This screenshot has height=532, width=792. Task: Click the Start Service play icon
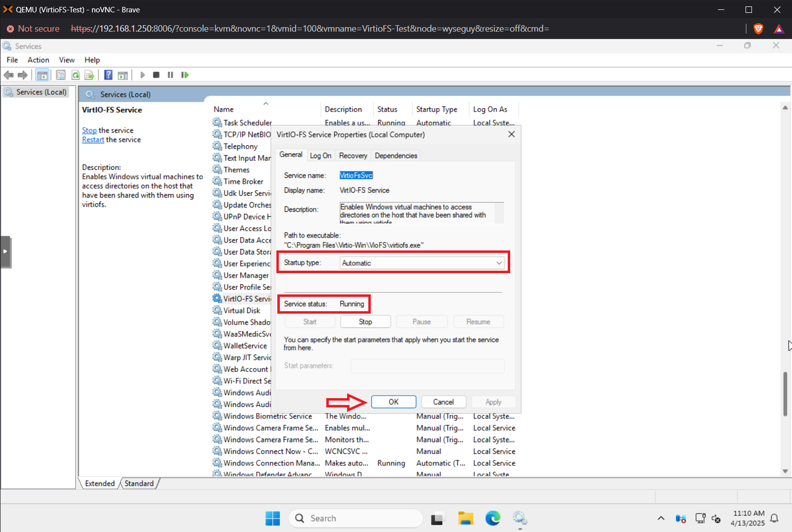[x=142, y=75]
